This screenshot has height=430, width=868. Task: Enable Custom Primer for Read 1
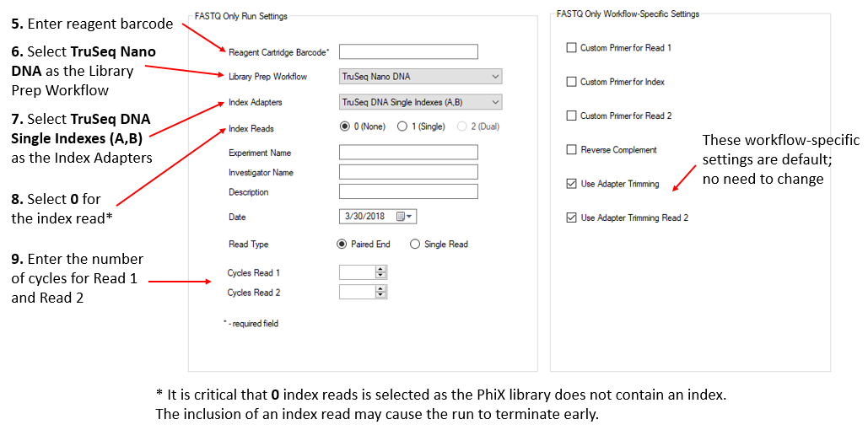(572, 48)
